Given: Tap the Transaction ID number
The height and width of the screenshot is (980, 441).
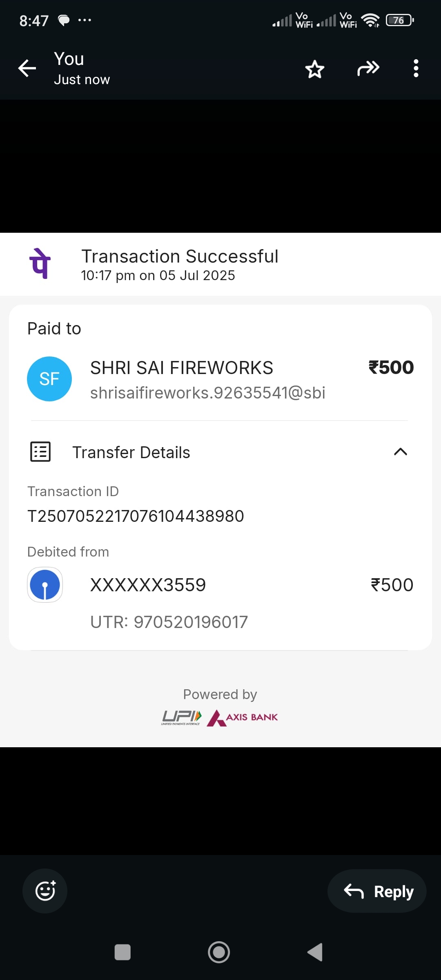Looking at the screenshot, I should click(136, 516).
